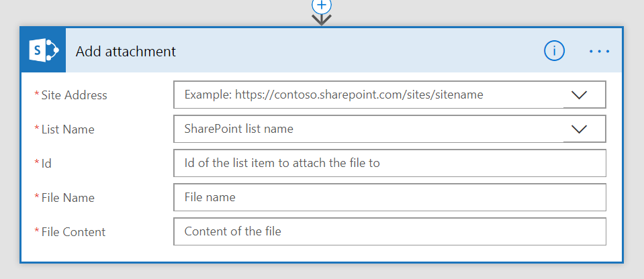Click the Add attachment title text
The image size is (644, 279).
(126, 51)
